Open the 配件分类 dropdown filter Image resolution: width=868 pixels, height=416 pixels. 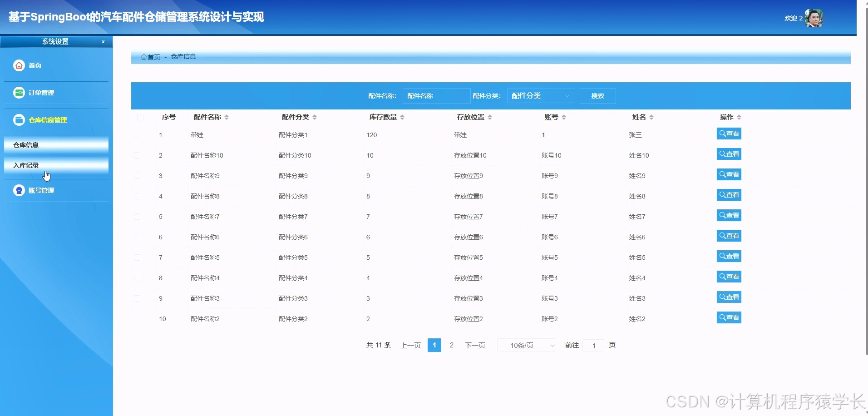(x=540, y=95)
